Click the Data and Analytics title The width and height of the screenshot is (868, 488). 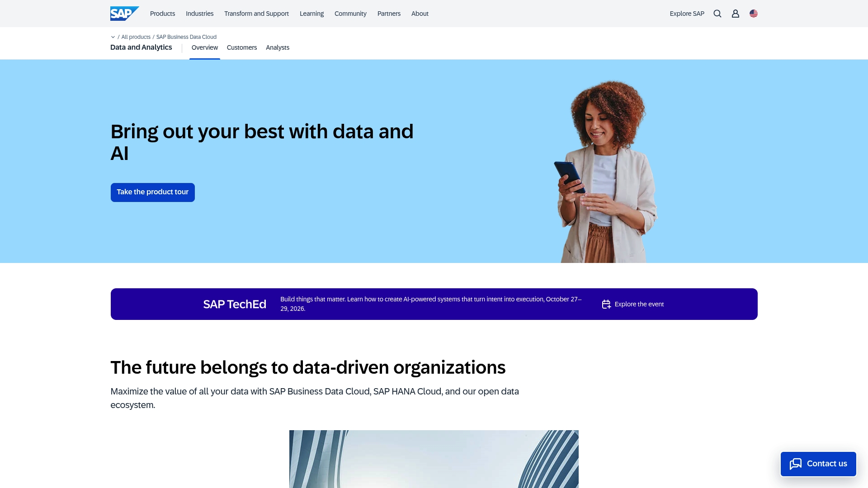pos(141,47)
